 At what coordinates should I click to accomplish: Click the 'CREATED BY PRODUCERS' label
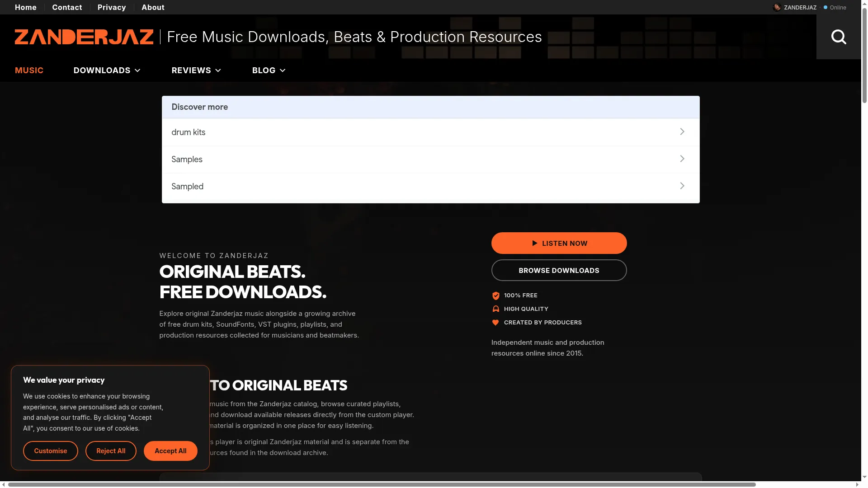point(543,323)
